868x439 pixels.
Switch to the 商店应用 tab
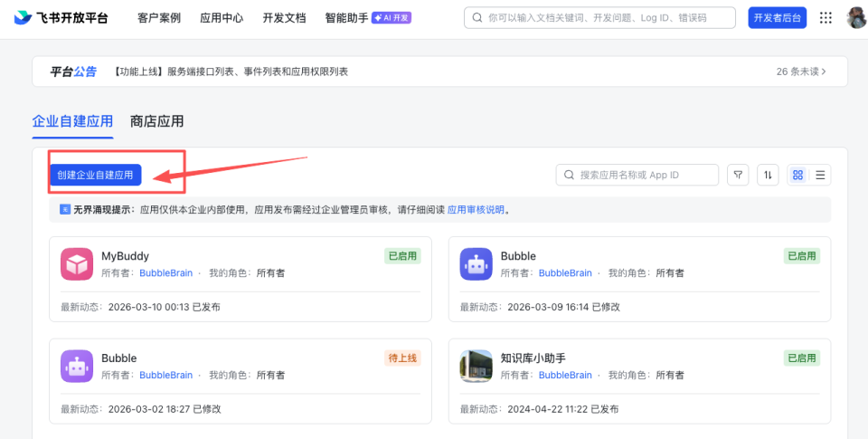(x=156, y=120)
